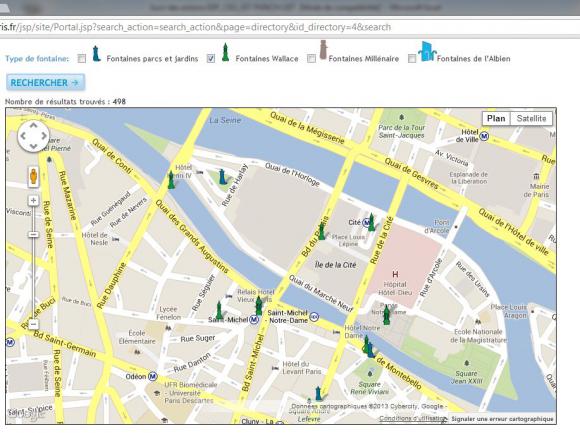Switch map to Satellite view
Viewport: 580px width, 433px height.
(x=531, y=119)
